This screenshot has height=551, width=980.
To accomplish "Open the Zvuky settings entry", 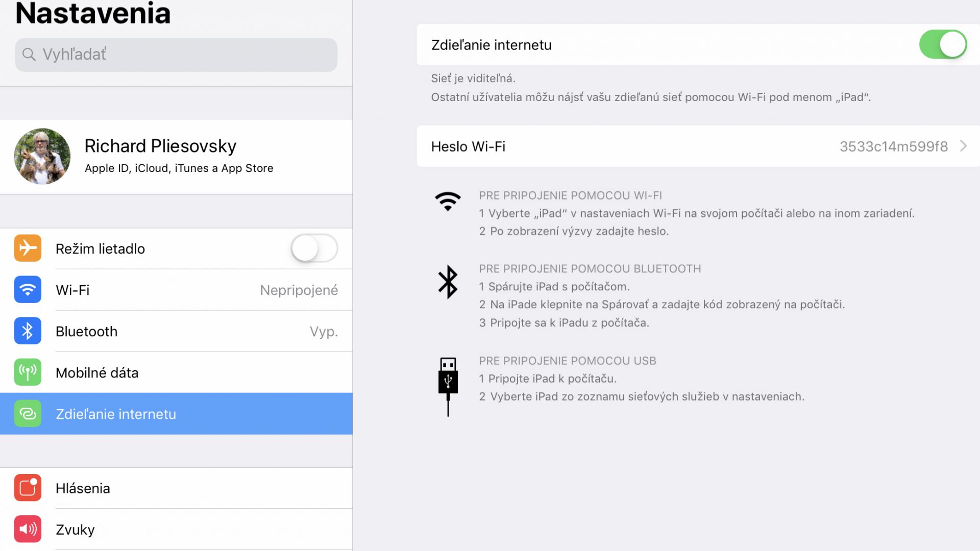I will 176,530.
